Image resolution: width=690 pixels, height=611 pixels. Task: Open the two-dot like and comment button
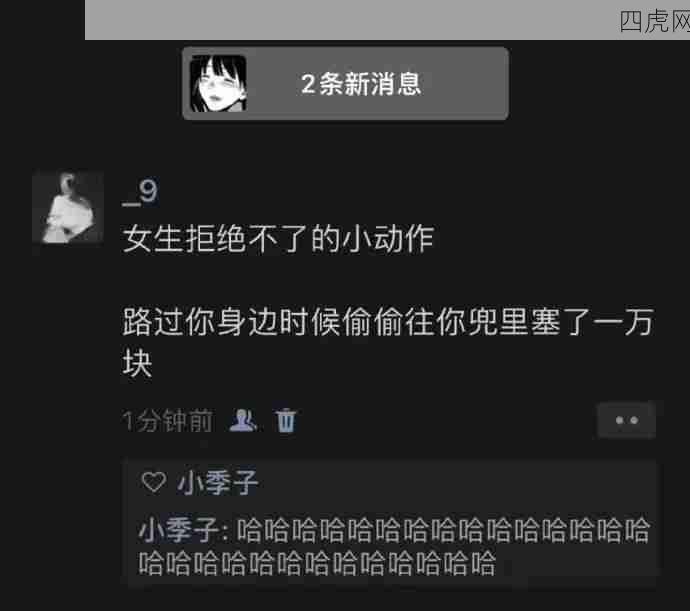626,420
